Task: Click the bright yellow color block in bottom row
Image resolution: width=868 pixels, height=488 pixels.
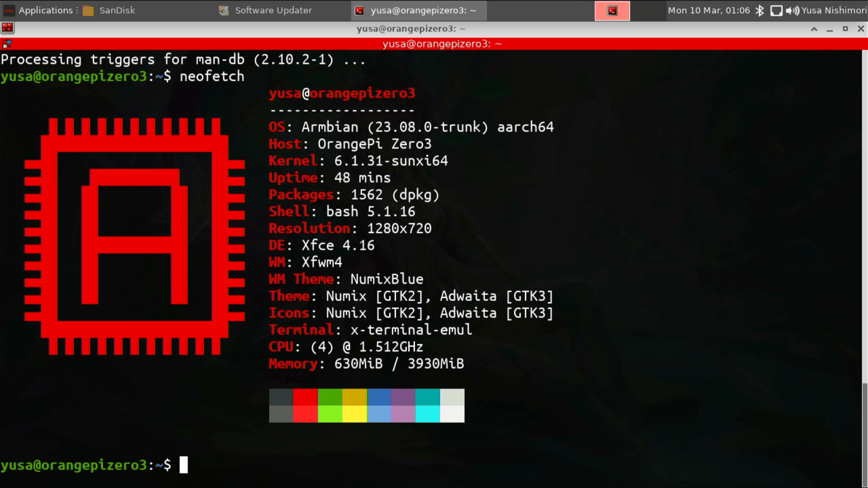Action: [354, 414]
